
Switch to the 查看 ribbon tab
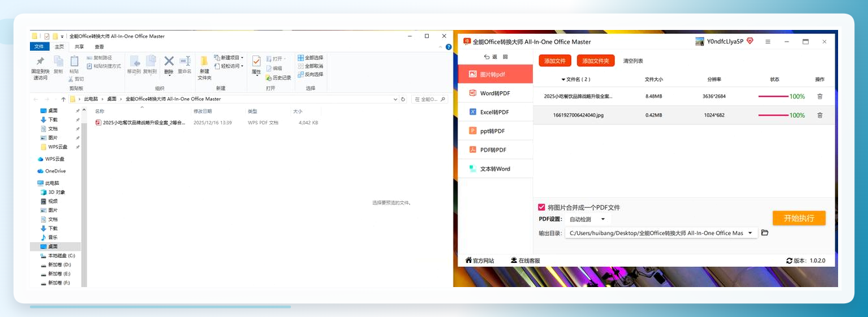99,47
